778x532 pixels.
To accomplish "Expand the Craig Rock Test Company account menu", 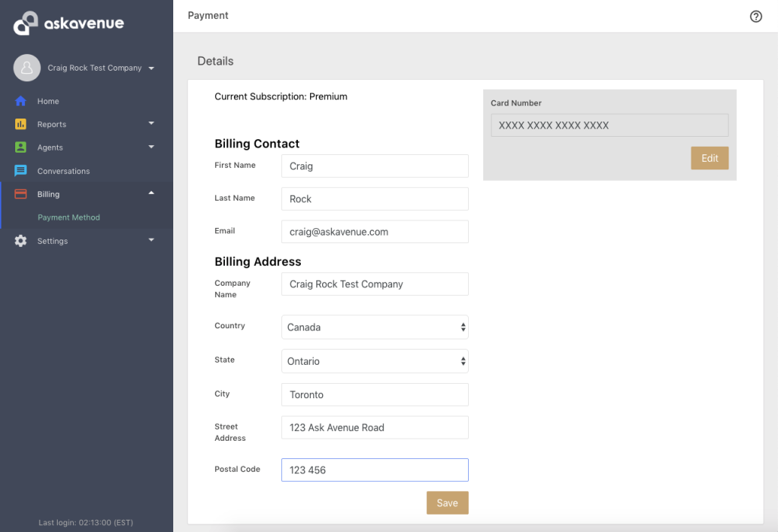I will 151,68.
